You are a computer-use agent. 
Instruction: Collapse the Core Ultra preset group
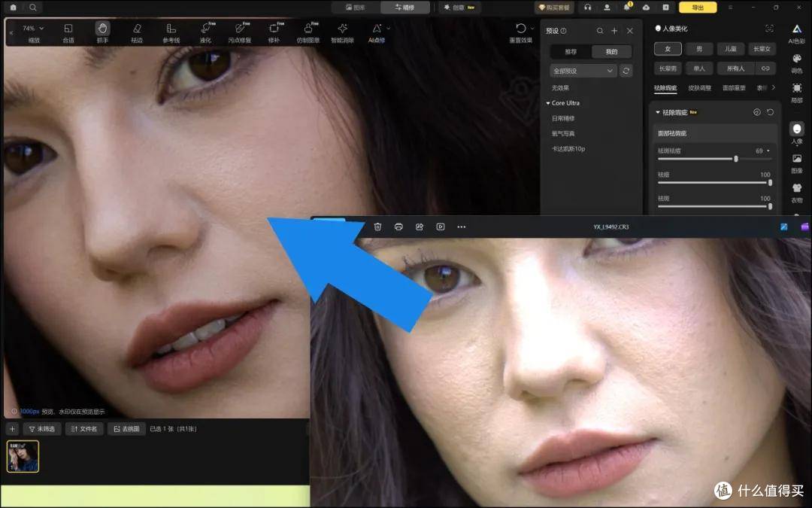coord(548,103)
